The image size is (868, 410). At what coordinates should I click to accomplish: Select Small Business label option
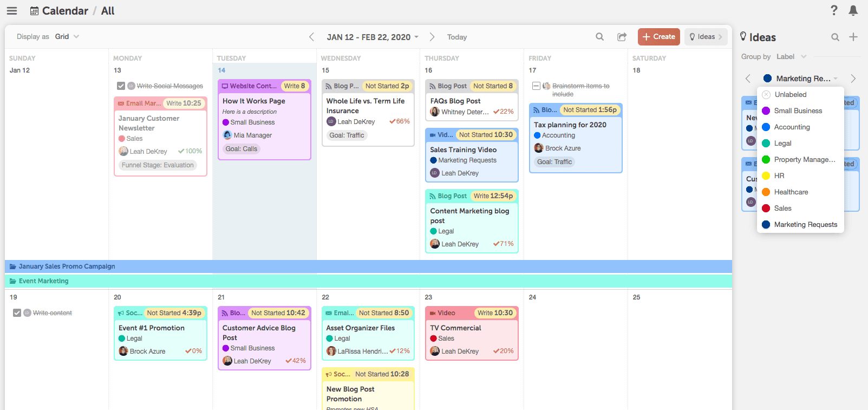tap(800, 110)
